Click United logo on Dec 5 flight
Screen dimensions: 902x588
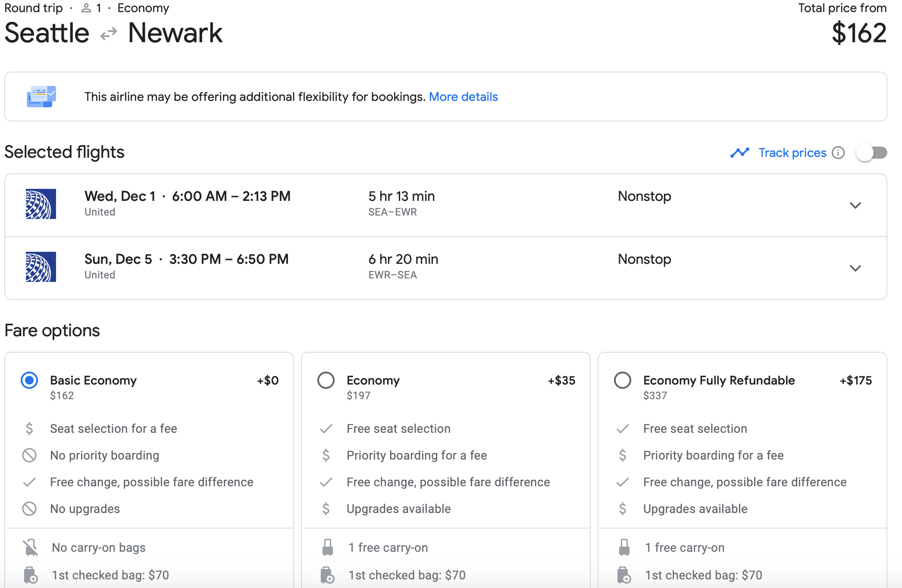pyautogui.click(x=41, y=267)
